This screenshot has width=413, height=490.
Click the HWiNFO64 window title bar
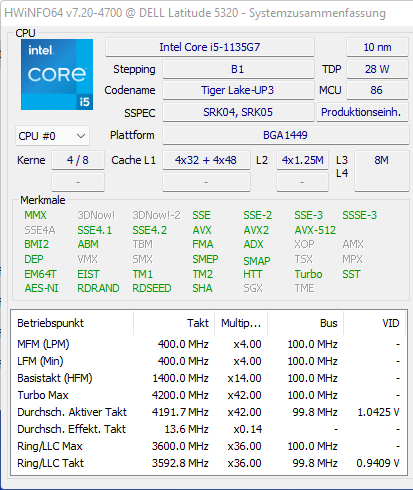point(207,13)
